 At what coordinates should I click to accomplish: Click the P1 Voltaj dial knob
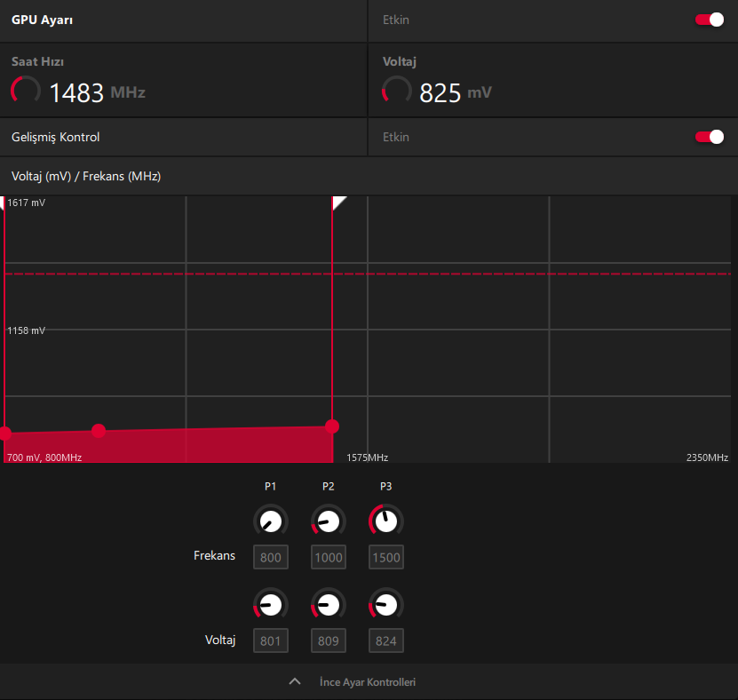[271, 605]
